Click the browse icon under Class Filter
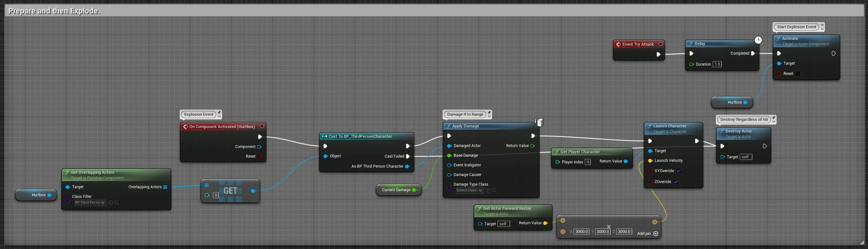The image size is (868, 249). [x=110, y=203]
